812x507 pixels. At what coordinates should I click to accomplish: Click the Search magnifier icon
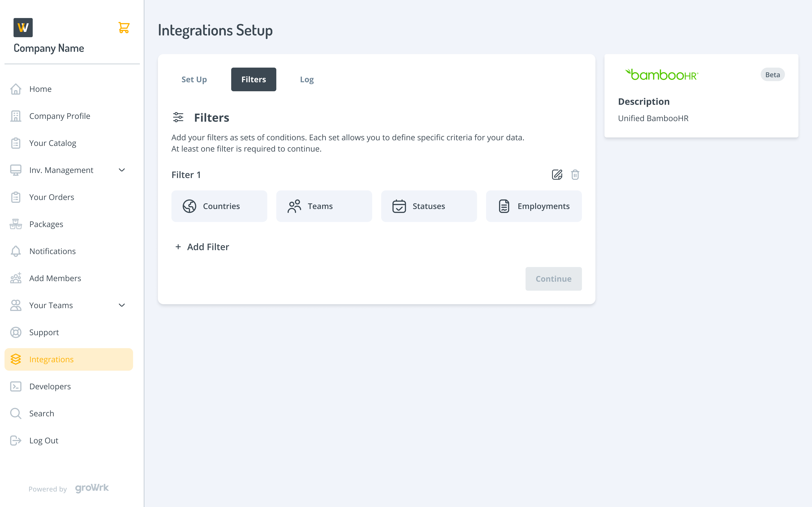click(16, 413)
